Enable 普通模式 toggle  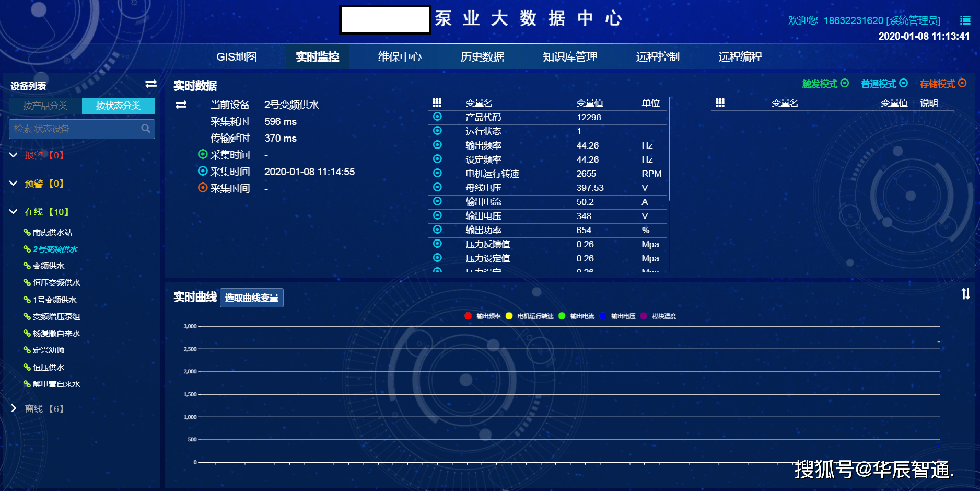click(904, 84)
